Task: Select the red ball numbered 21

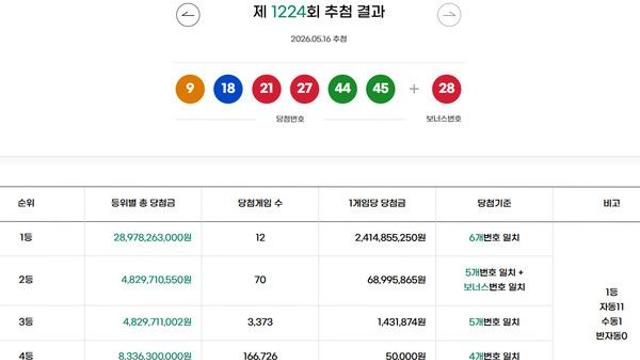Action: click(x=266, y=89)
